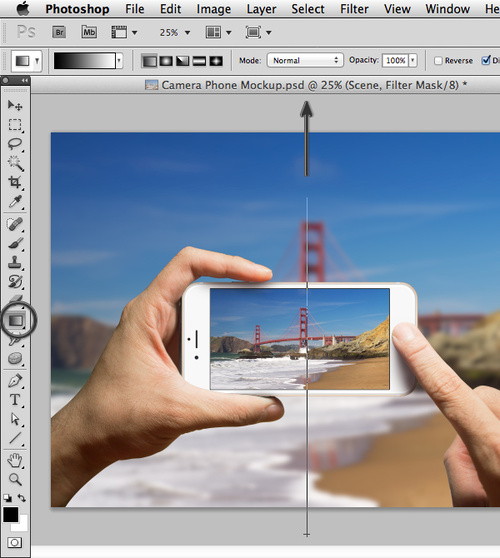
Task: Select the Hand tool
Action: (15, 460)
